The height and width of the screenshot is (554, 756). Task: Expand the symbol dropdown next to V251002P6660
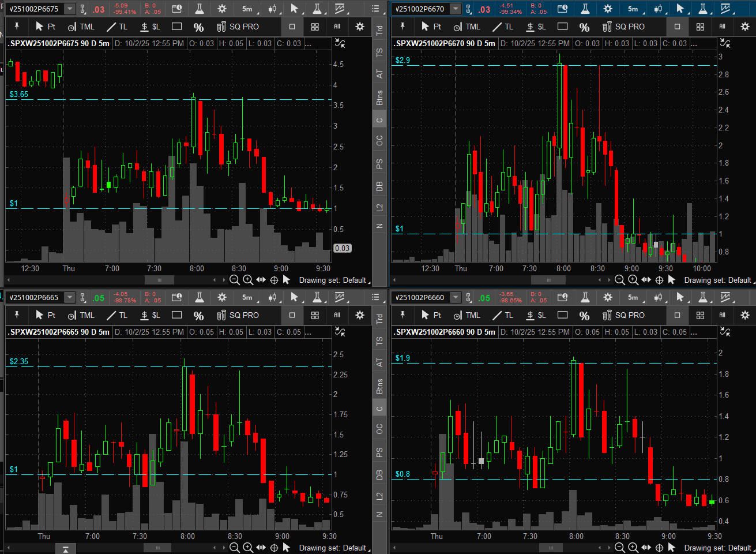[x=456, y=297]
